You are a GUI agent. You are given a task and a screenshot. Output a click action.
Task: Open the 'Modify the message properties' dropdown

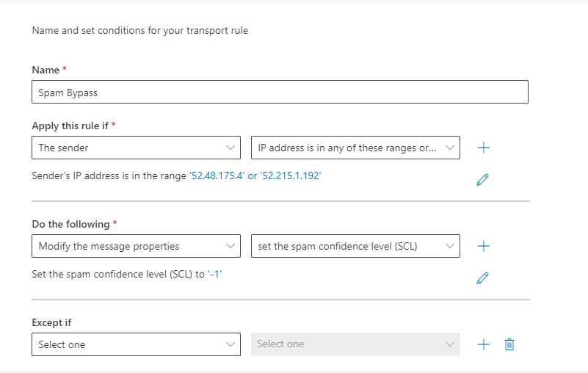tap(136, 246)
